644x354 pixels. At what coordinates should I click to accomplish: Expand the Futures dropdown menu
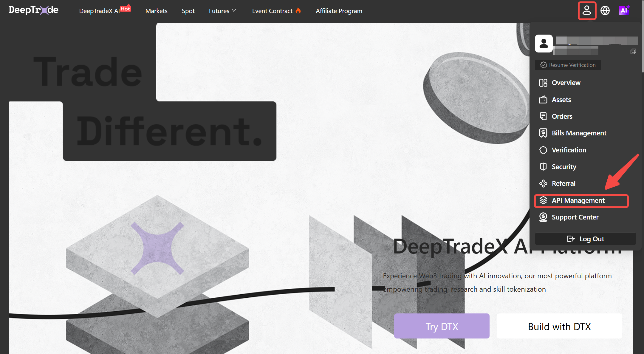(222, 11)
